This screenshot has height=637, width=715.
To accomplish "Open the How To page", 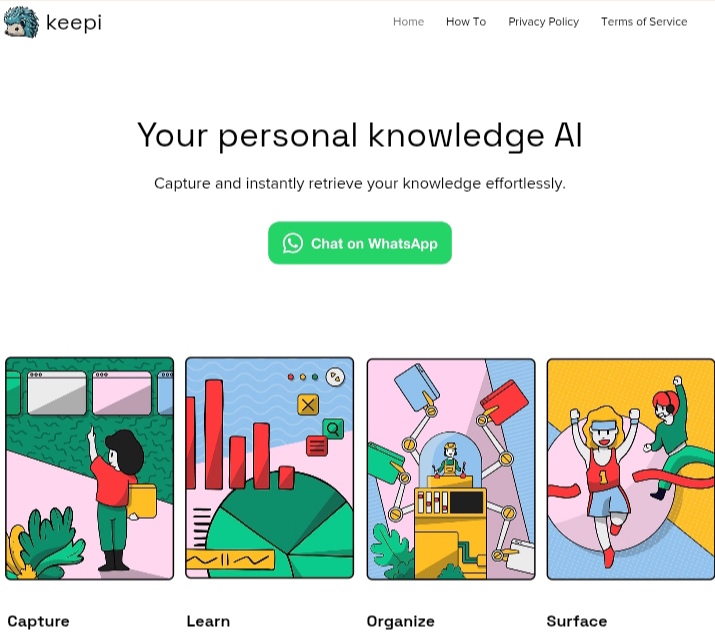I will click(466, 21).
